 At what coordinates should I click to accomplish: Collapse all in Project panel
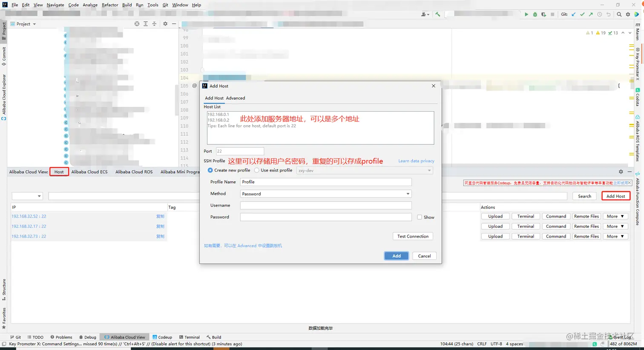tap(154, 24)
